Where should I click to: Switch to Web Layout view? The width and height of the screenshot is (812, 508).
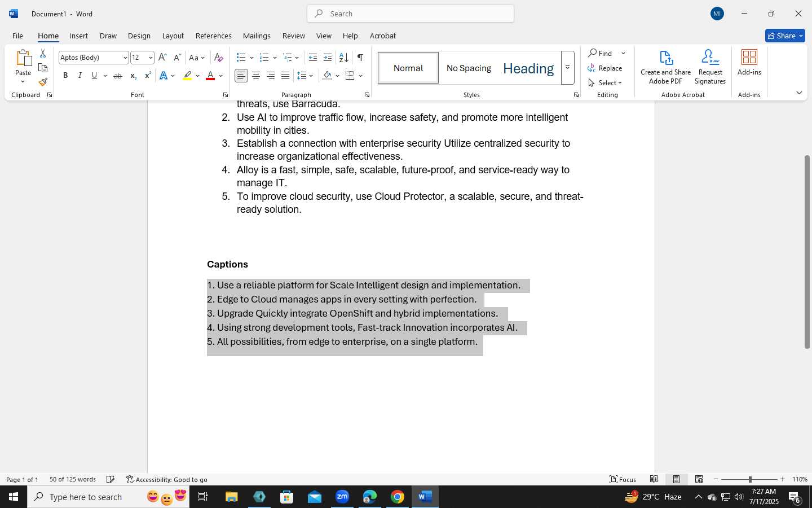pyautogui.click(x=699, y=479)
